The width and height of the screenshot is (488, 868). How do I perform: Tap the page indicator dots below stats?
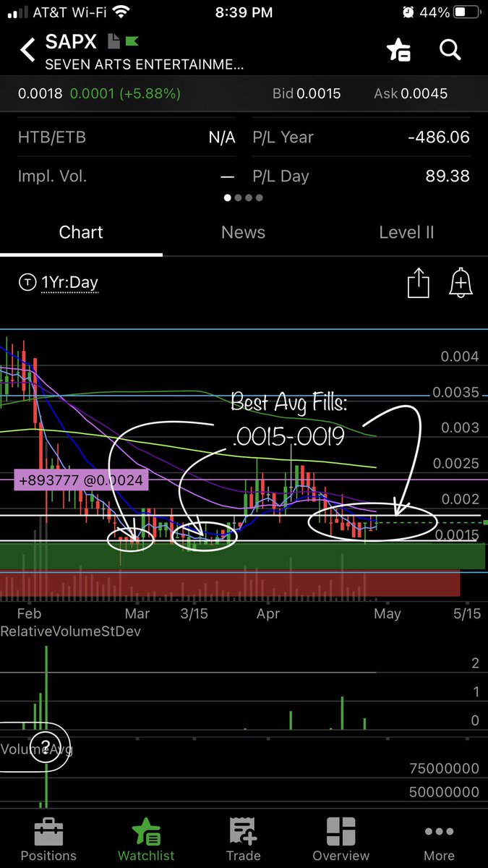point(244,197)
